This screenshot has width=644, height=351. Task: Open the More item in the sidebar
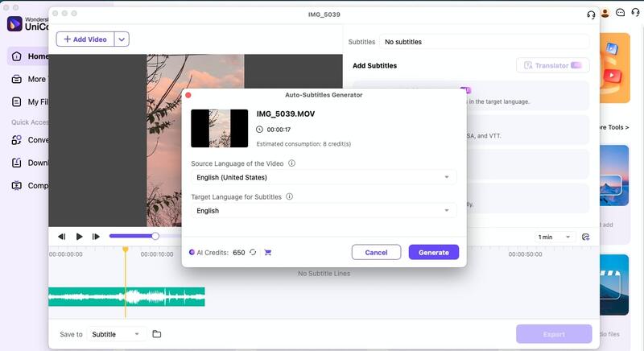(x=28, y=79)
